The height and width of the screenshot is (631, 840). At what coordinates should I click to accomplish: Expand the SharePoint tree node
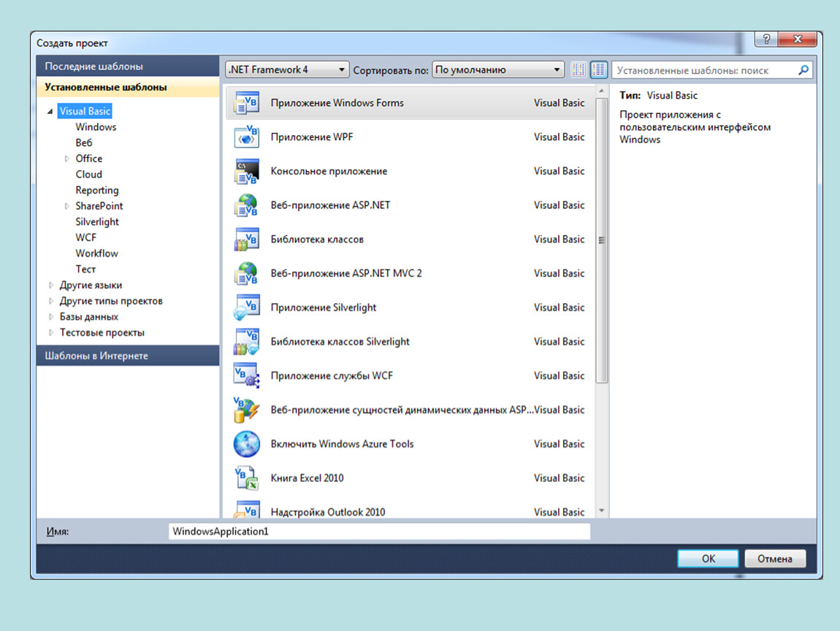click(67, 206)
